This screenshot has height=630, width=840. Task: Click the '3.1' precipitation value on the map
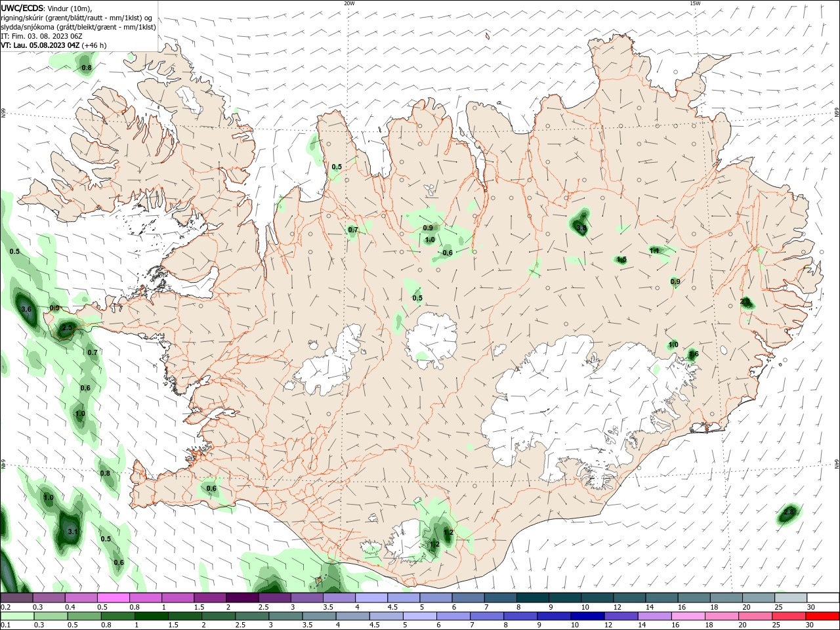coord(73,532)
